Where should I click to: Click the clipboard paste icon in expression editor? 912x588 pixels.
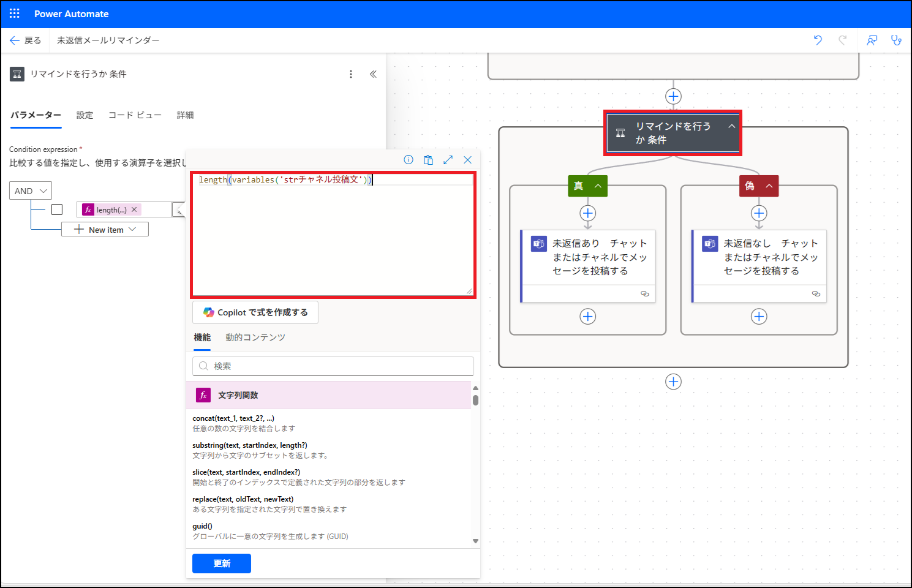tap(428, 160)
